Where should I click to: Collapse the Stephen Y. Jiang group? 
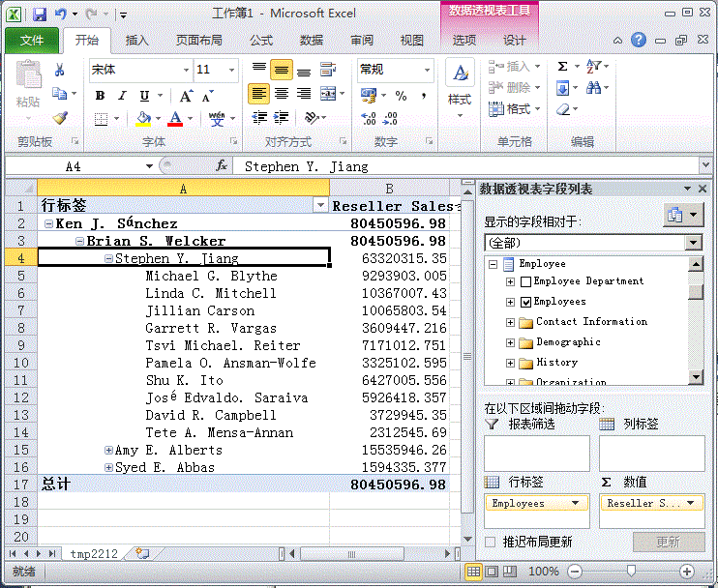pos(108,259)
